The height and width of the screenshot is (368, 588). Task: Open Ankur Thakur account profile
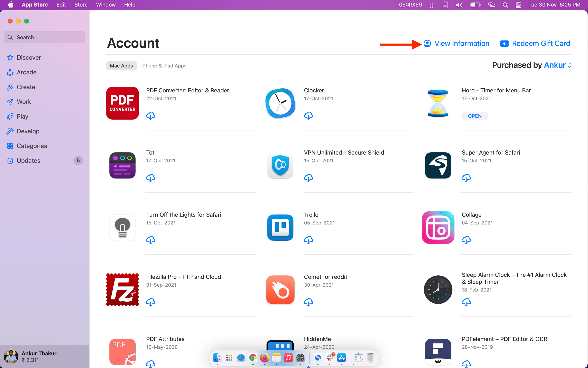[x=45, y=357]
